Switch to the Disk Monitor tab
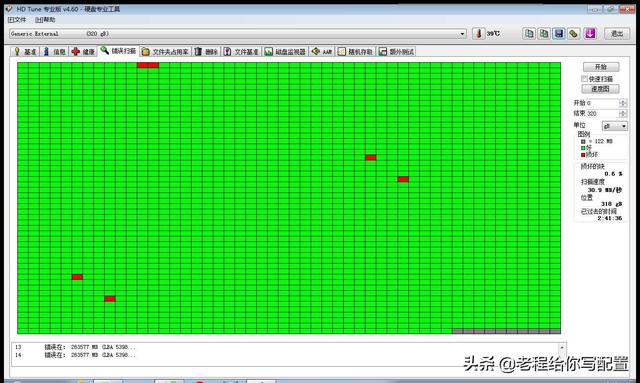This screenshot has height=383, width=640. click(x=285, y=51)
